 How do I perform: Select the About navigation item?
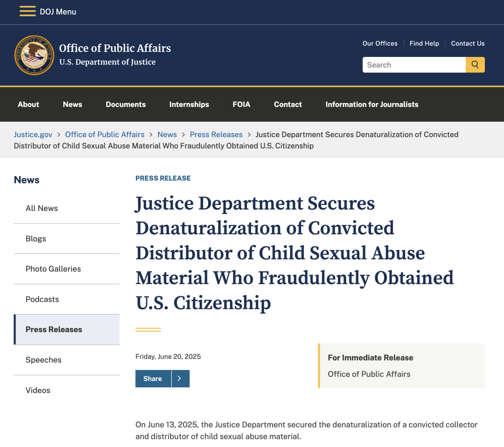28,105
